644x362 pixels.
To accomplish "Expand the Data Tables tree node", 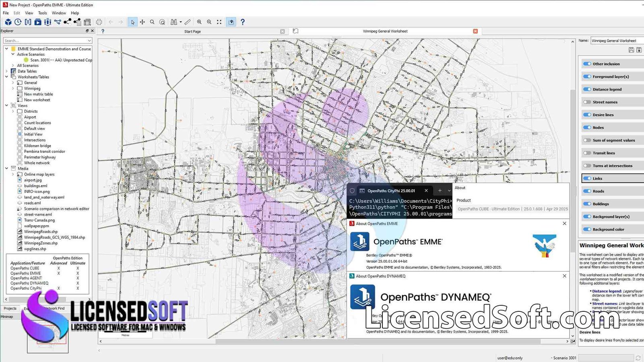I will (x=6, y=71).
